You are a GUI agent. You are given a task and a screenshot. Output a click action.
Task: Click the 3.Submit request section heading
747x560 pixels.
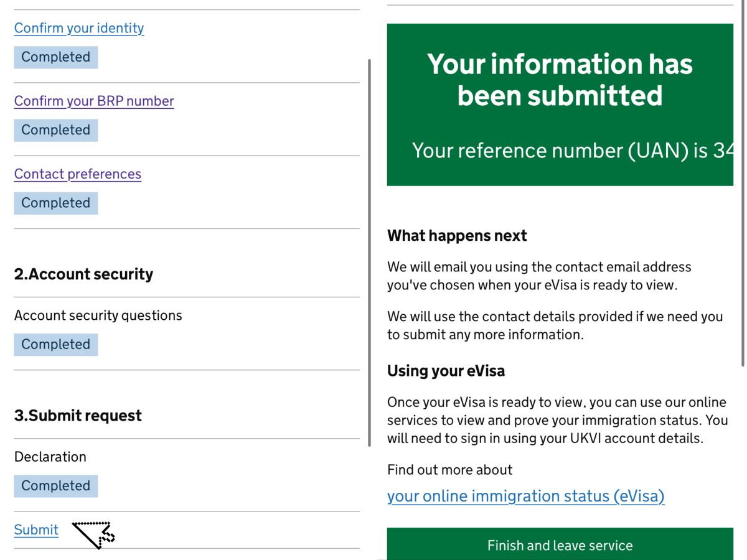click(78, 416)
